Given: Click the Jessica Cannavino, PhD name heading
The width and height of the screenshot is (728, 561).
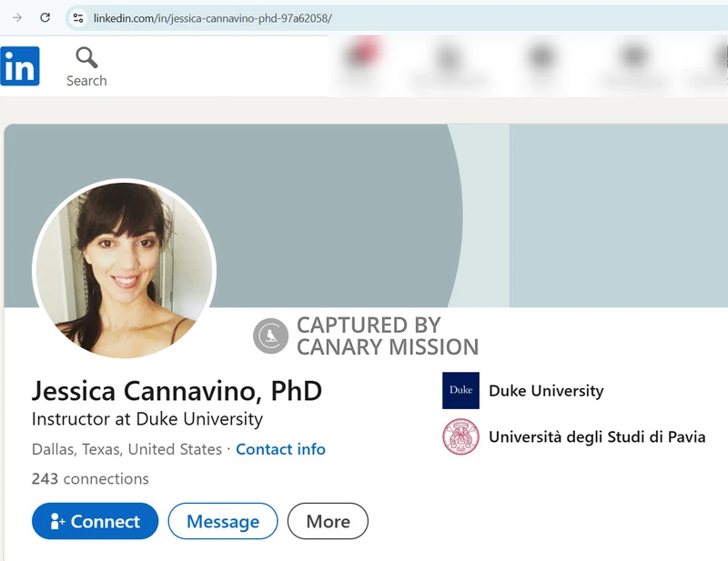Looking at the screenshot, I should (177, 391).
